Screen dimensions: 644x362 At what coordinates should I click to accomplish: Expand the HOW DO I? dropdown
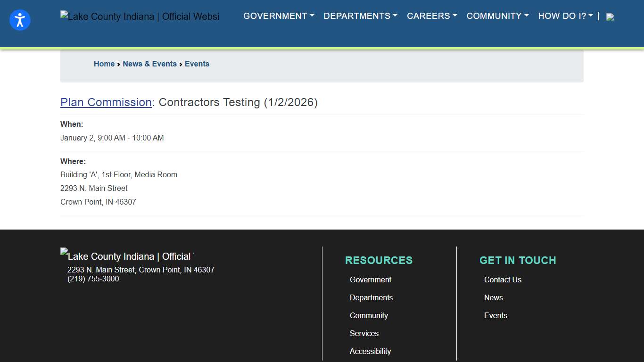coord(565,16)
